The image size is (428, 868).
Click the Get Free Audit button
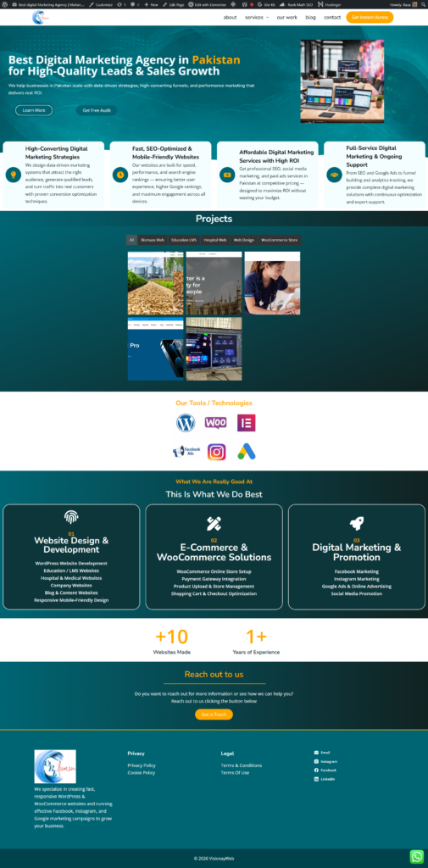pyautogui.click(x=97, y=110)
